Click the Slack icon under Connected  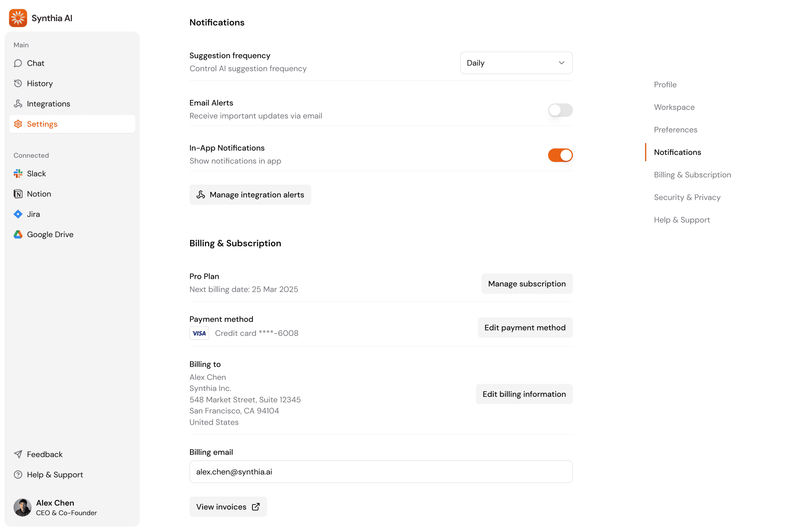tap(18, 173)
